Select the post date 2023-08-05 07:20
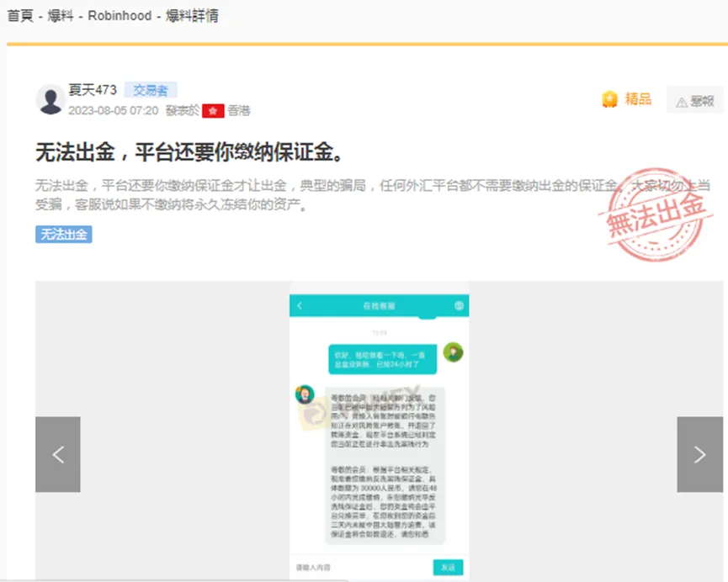The height and width of the screenshot is (582, 728). [114, 110]
